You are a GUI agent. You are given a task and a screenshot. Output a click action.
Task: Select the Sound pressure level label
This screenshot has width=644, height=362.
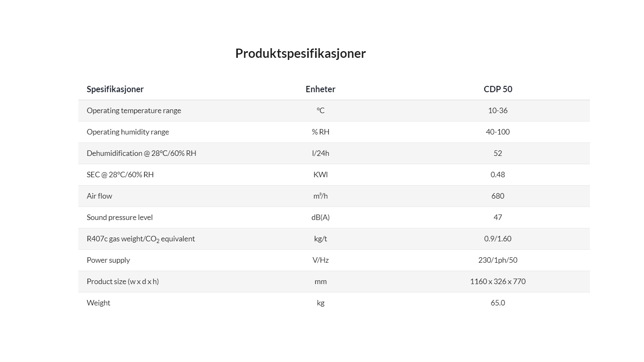click(x=119, y=217)
